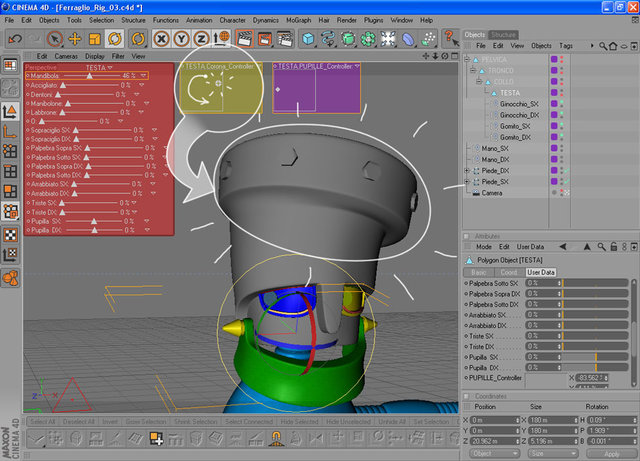Screen dimensions: 640x461
Task: Search the Objects manager magnifier icon
Action: click(602, 46)
